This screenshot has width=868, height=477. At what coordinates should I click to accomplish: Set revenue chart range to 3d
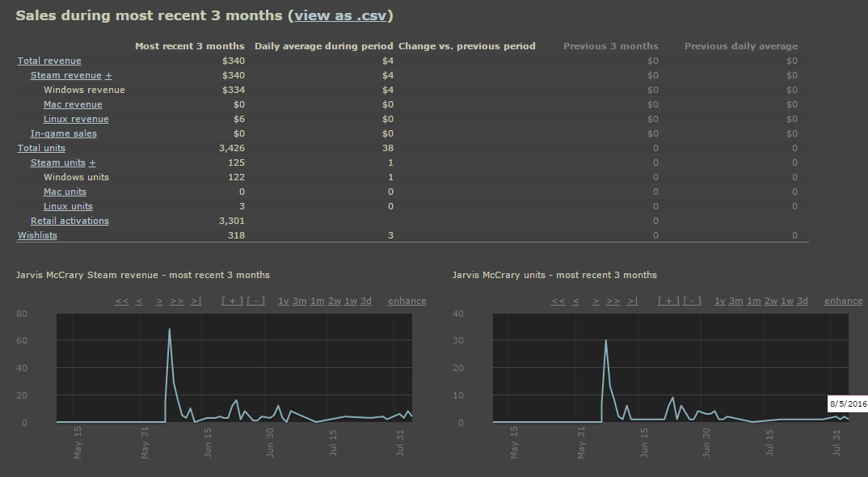[366, 301]
